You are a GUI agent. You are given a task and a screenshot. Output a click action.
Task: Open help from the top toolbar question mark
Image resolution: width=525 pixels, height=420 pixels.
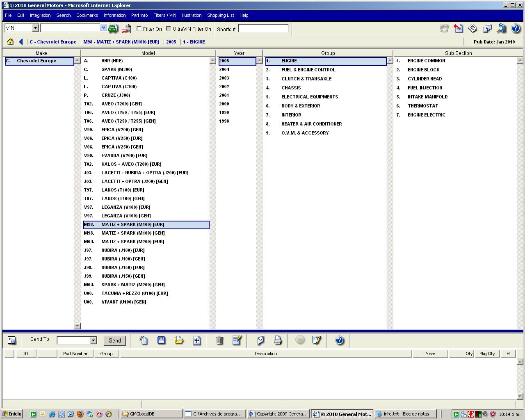[x=516, y=28]
